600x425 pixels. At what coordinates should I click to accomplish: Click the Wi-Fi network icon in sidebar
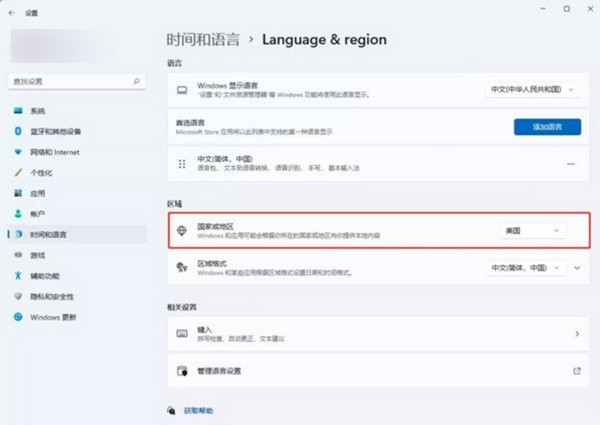[x=18, y=152]
